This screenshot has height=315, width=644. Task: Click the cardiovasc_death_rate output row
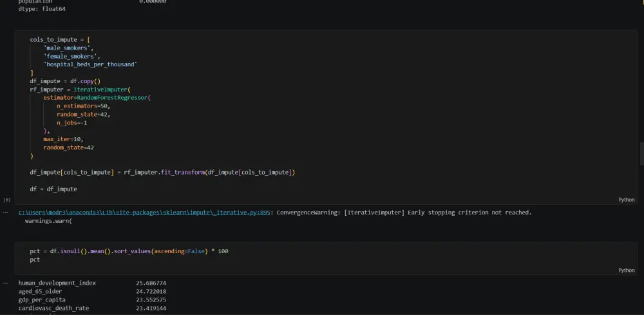92,308
